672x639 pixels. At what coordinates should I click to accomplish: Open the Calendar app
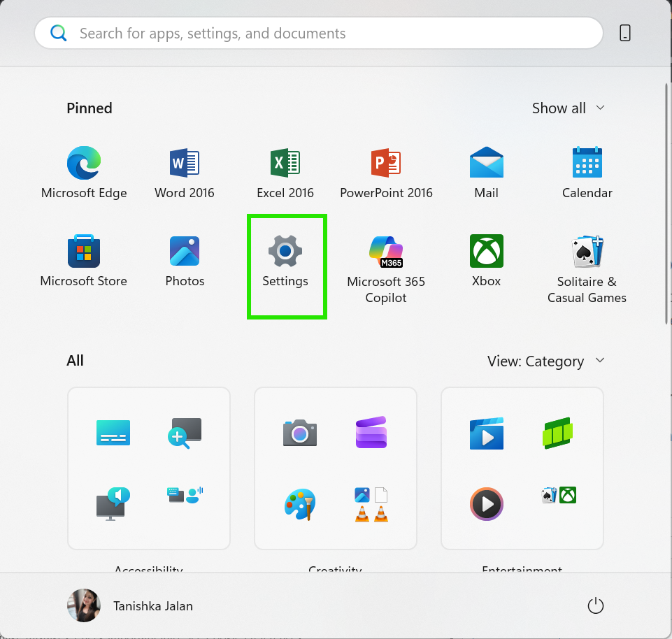587,172
